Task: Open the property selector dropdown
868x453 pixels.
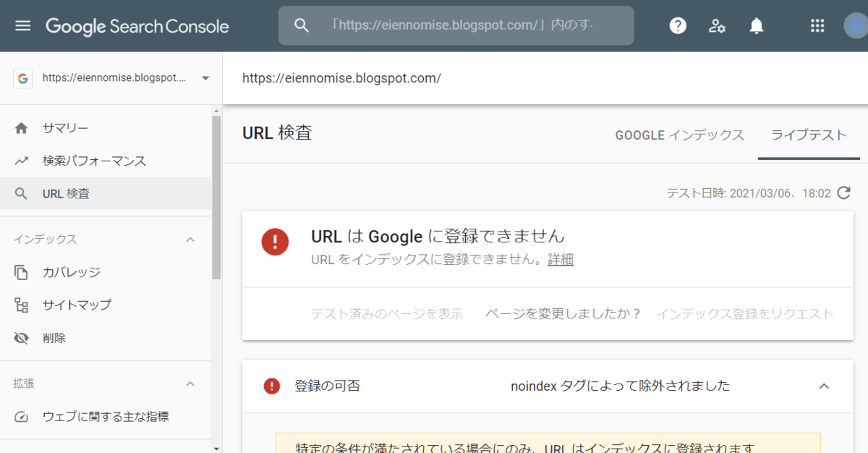Action: pyautogui.click(x=112, y=78)
